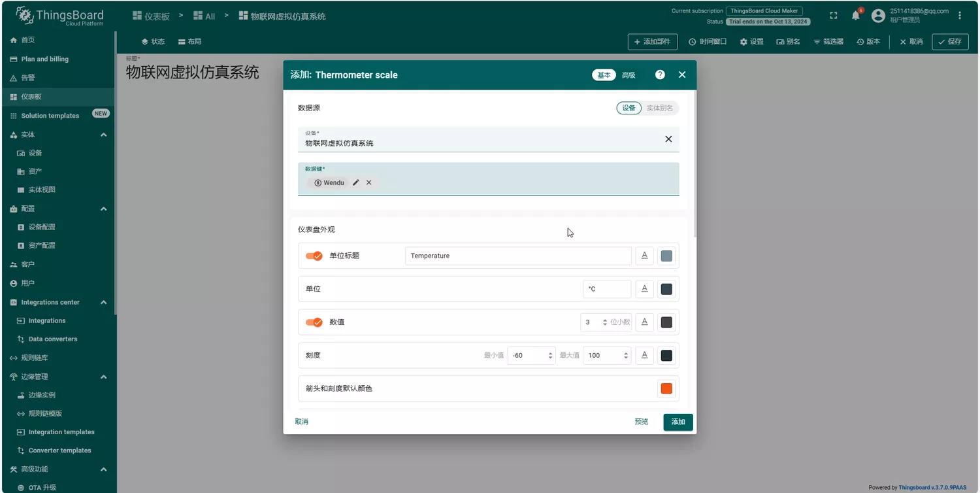This screenshot has height=493, width=980.
Task: Collapse the edge management section
Action: (x=103, y=377)
